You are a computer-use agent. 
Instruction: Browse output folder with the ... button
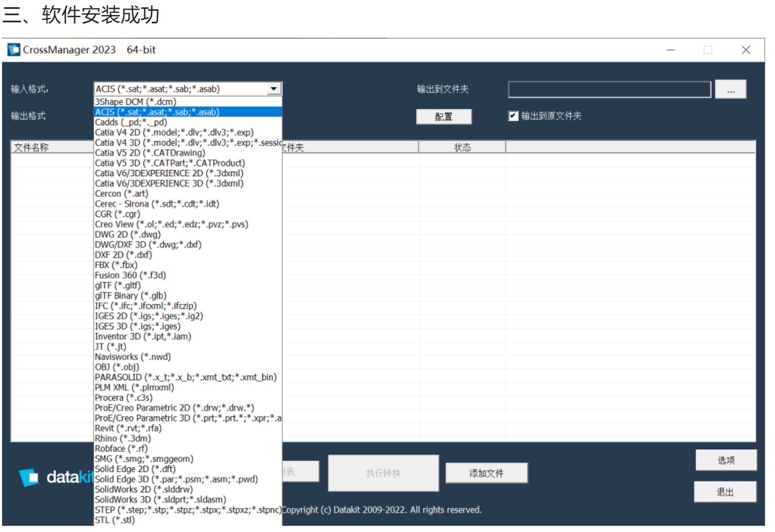point(730,89)
